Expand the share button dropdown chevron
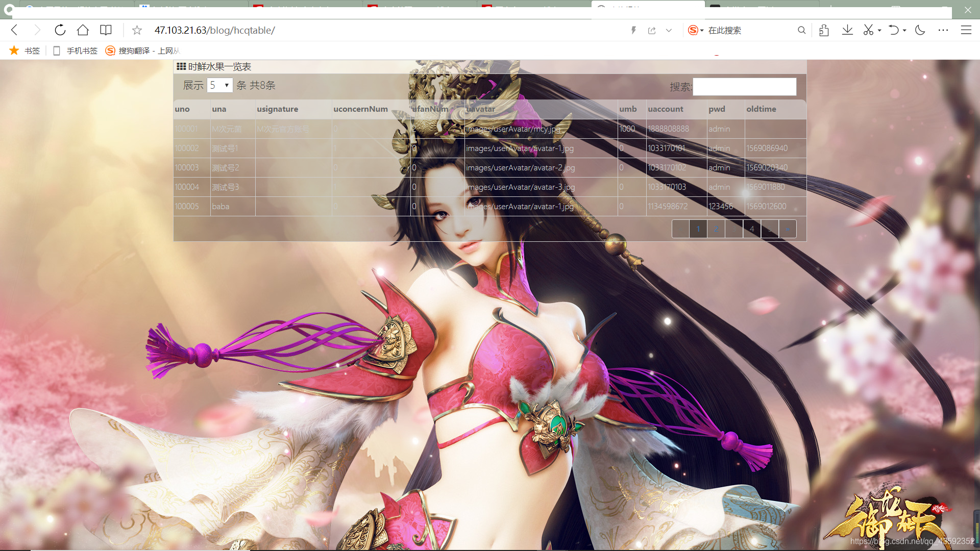The image size is (980, 551). 669,30
